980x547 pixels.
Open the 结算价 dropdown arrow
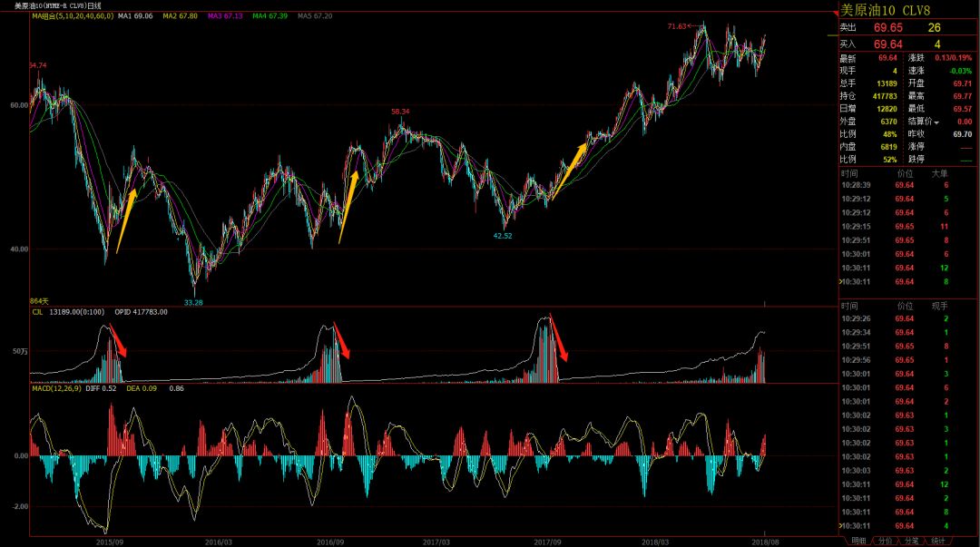(x=936, y=122)
